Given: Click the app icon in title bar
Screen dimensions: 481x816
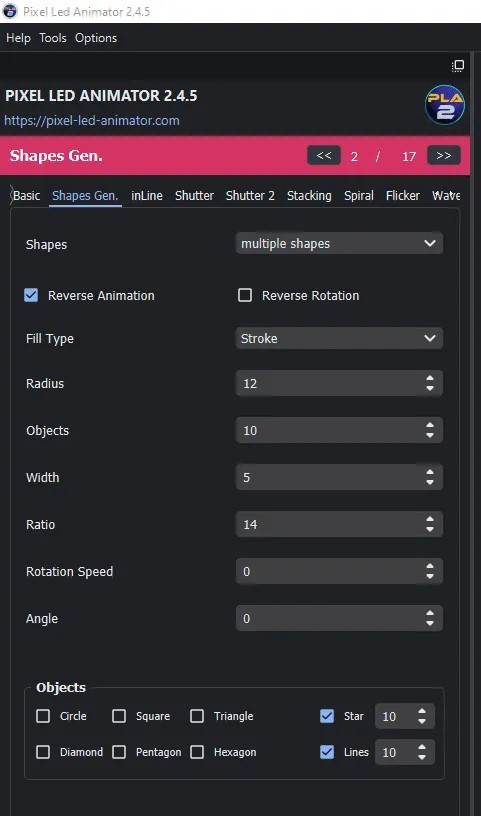Looking at the screenshot, I should click(10, 11).
